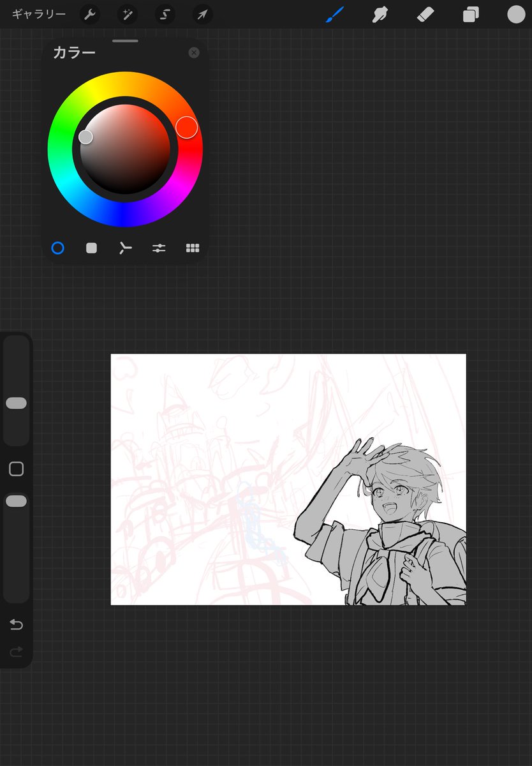The width and height of the screenshot is (532, 766).
Task: Switch to Value sliders color tab
Action: (159, 248)
